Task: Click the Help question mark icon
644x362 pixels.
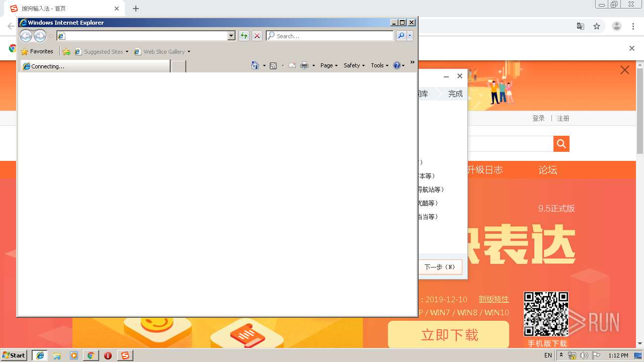Action: [x=397, y=65]
